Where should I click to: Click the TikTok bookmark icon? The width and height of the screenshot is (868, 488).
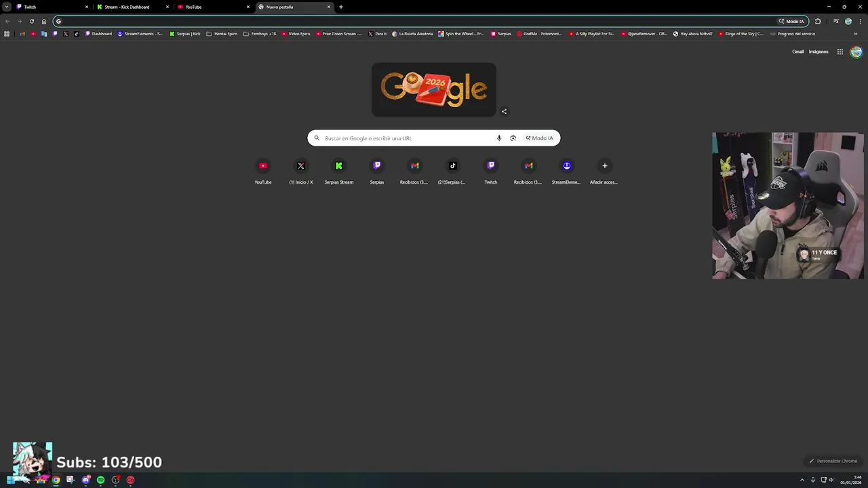77,34
